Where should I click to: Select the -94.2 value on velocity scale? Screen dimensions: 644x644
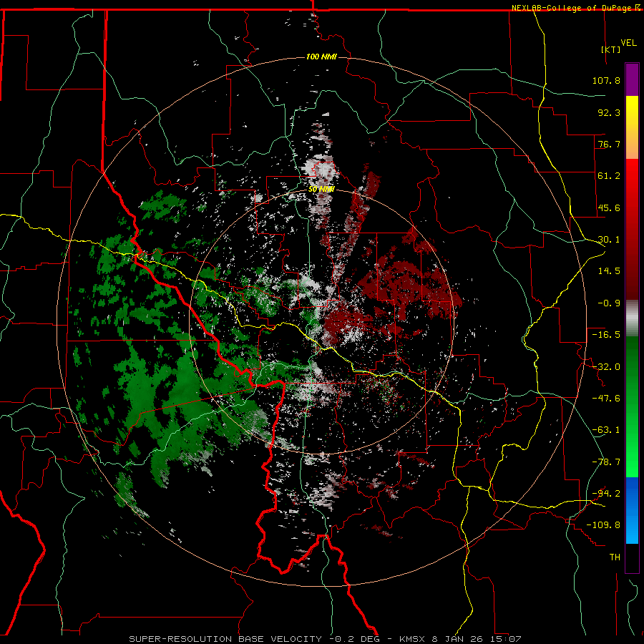coord(606,494)
